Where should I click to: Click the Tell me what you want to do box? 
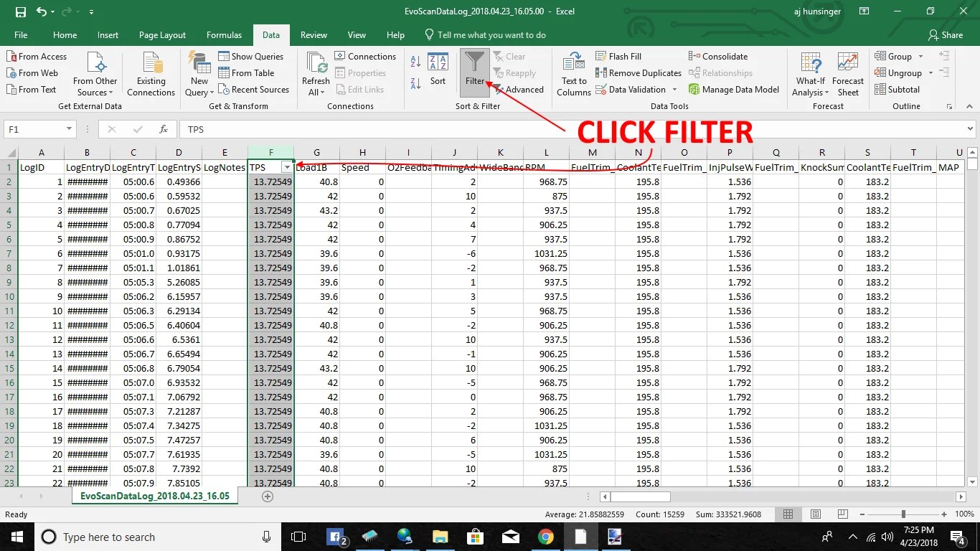click(x=485, y=35)
